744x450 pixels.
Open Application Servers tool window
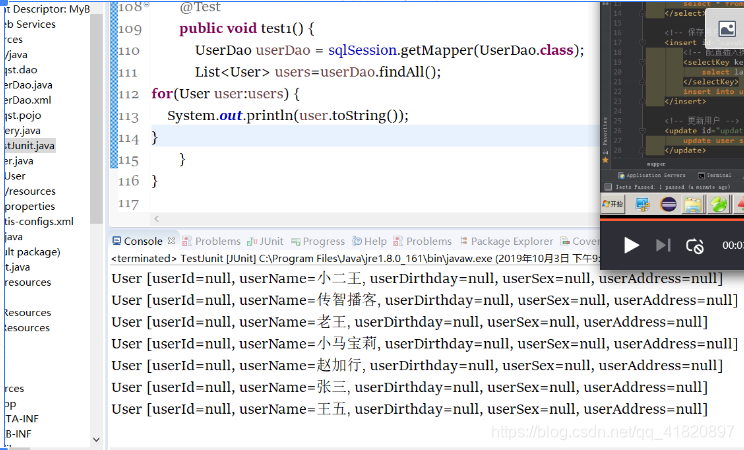click(x=651, y=175)
